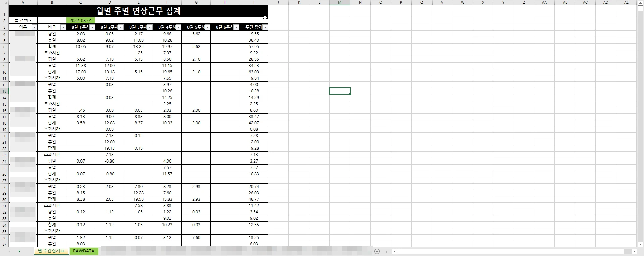
Task: Select the 평일 cell in row 32
Action: 52,212
